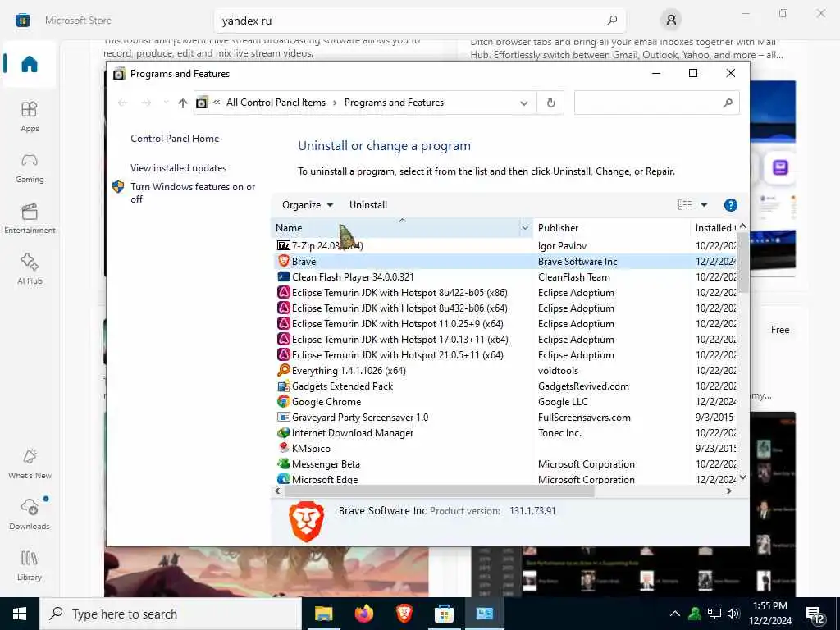Screen dimensions: 840x630
Task: Expand the address bar history dropdown
Action: pyautogui.click(x=524, y=103)
